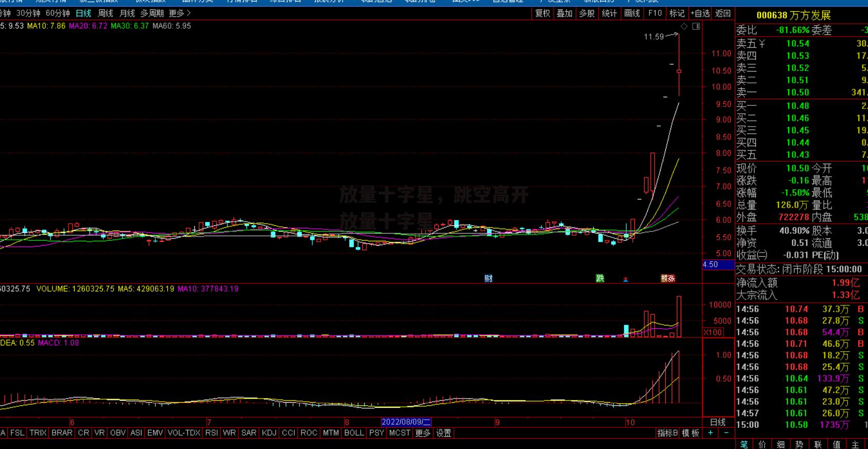Add stock with +自选 button
The image size is (868, 449).
click(700, 13)
